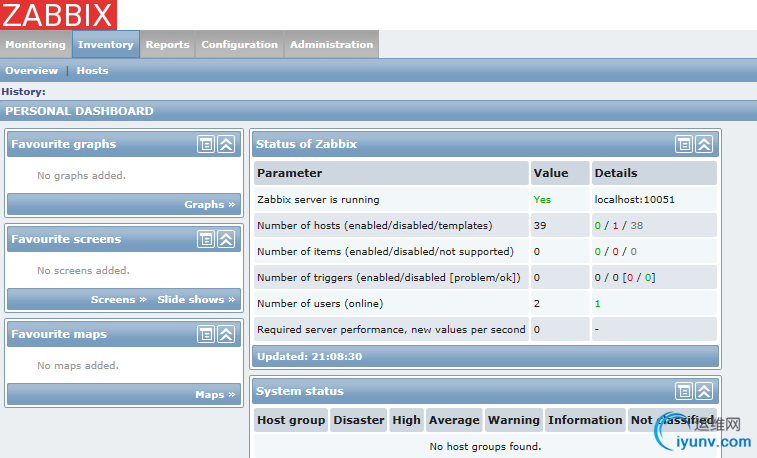
Task: Collapse the Favourite screens widget
Action: click(x=226, y=239)
